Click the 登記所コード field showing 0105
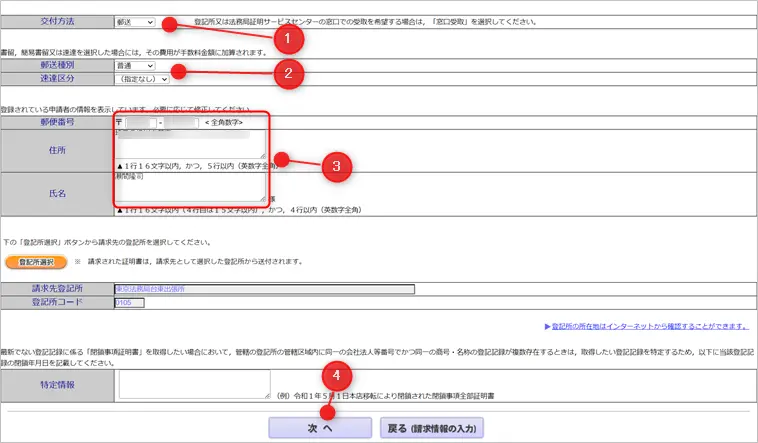Image resolution: width=758 pixels, height=443 pixels. tap(130, 302)
